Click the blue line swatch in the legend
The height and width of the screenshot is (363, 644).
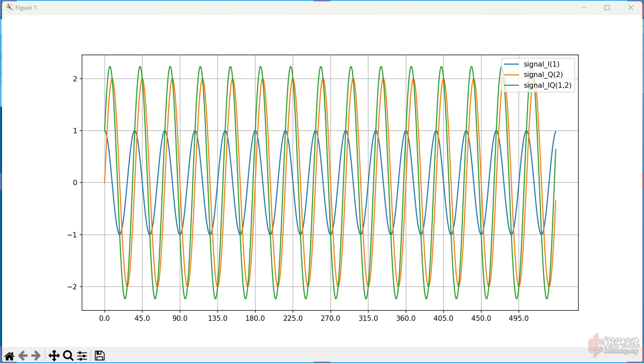click(511, 64)
